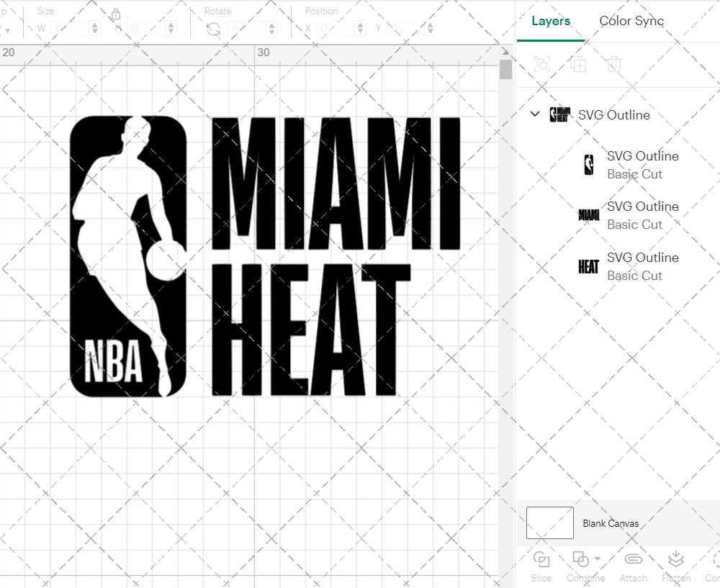
Task: Click the Slice tool
Action: (541, 567)
